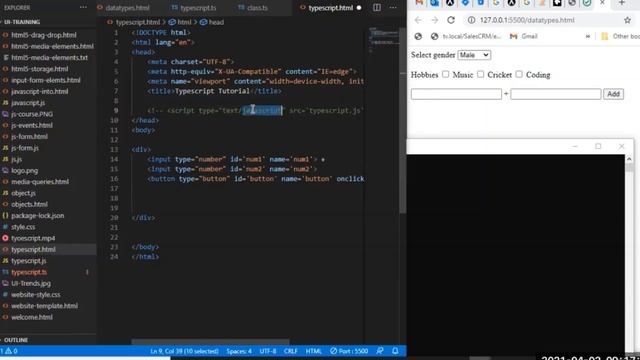Open js-course.PNG in Explorer
Image resolution: width=640 pixels, height=360 pixels.
[x=32, y=114]
